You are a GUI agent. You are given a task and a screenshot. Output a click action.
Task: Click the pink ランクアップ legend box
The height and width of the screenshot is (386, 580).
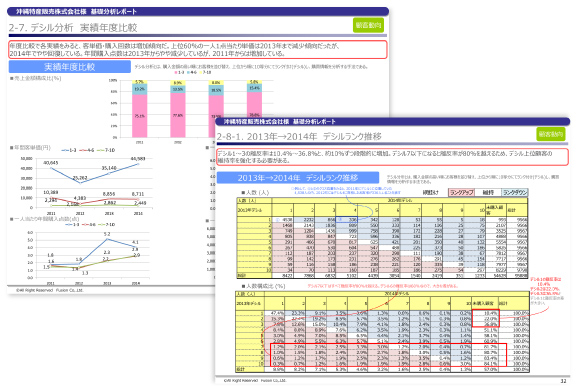point(461,192)
